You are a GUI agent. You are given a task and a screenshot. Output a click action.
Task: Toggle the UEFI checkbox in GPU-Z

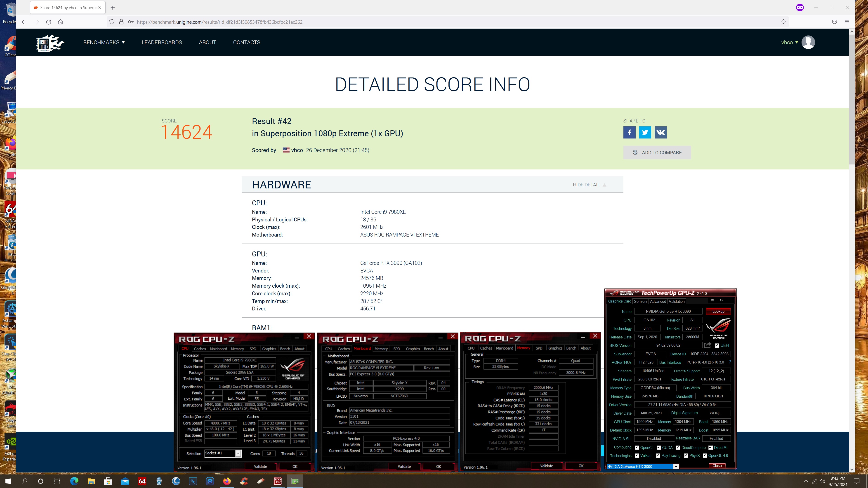coord(717,345)
